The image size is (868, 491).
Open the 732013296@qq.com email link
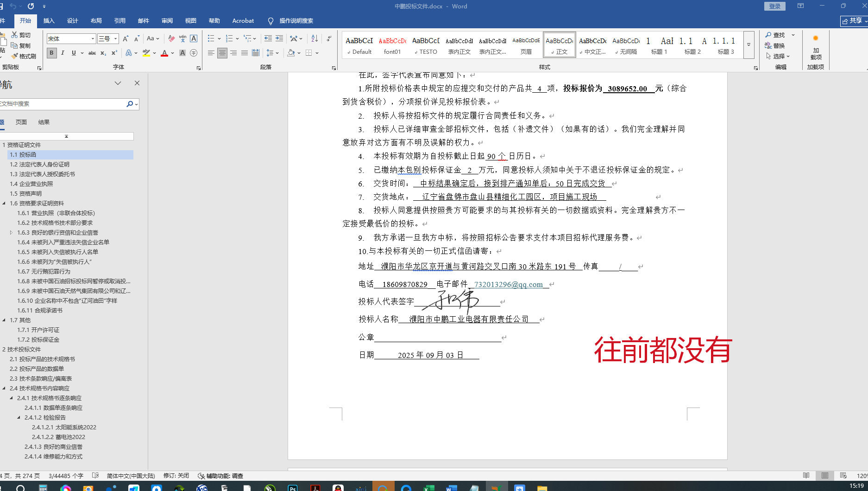click(508, 284)
